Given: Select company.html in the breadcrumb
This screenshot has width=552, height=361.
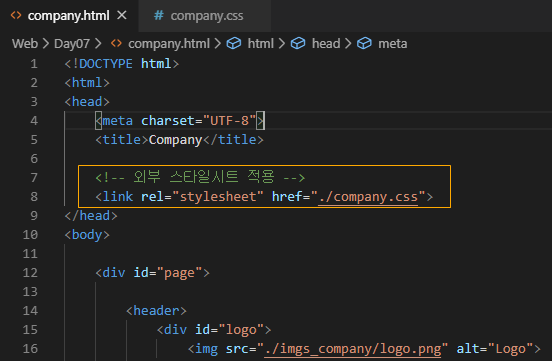Looking at the screenshot, I should click(x=169, y=44).
